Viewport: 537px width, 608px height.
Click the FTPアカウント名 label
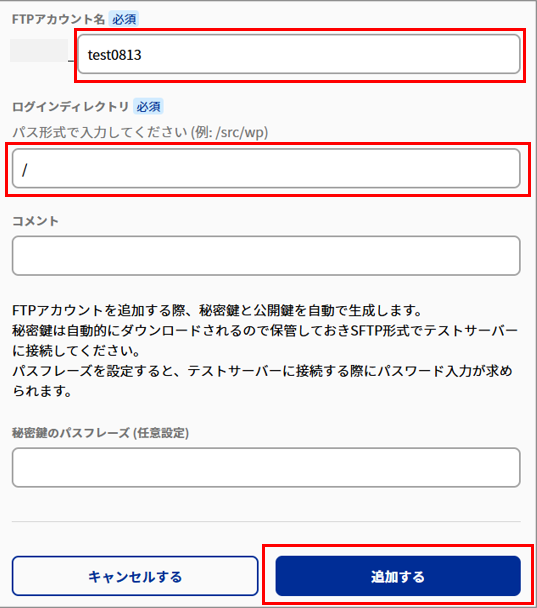tap(59, 19)
